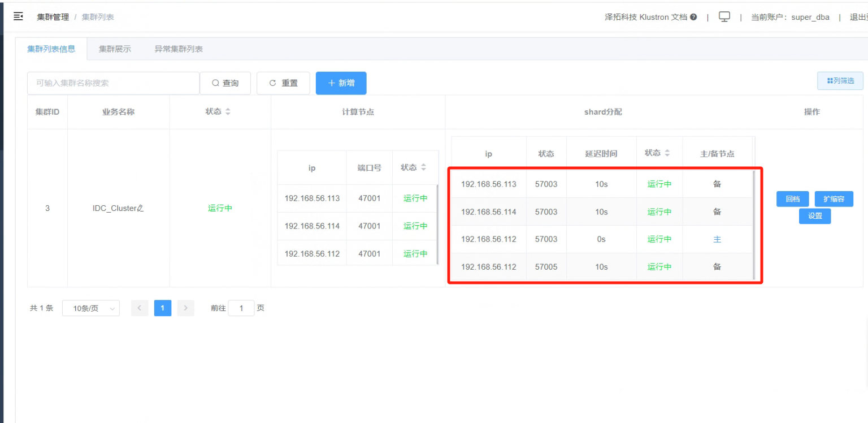This screenshot has width=868, height=423.
Task: Open the 设置 settings button
Action: (x=815, y=216)
